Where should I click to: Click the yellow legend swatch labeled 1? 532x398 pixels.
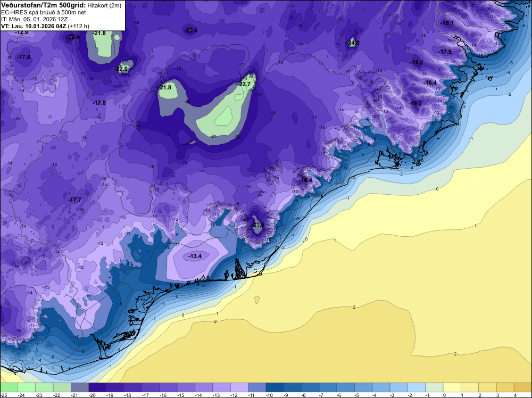tap(470, 387)
